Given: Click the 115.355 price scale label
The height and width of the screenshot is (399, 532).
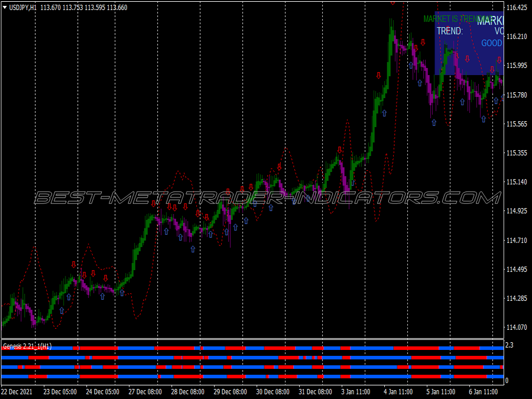Looking at the screenshot, I should click(517, 153).
